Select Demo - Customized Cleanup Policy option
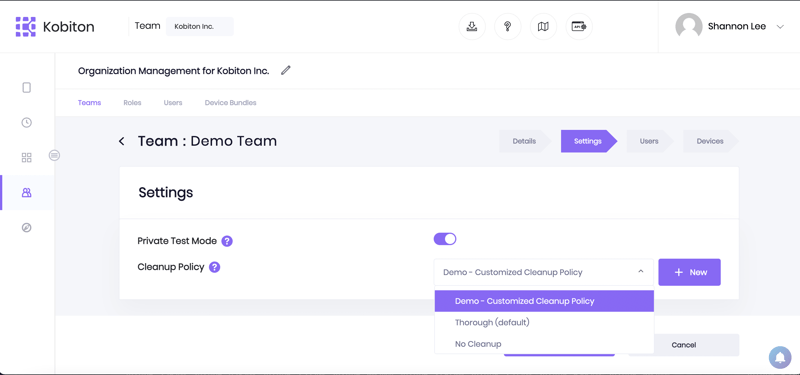This screenshot has height=375, width=800. click(544, 301)
